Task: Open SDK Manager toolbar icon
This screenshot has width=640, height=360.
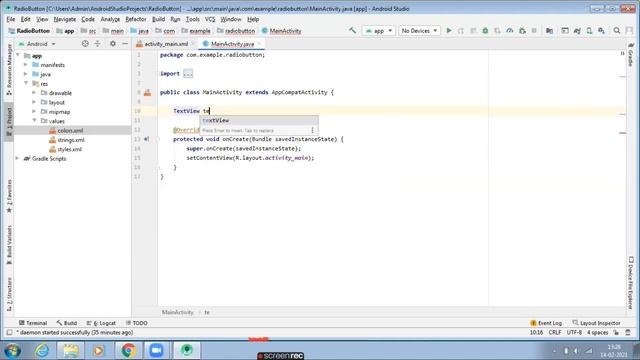Action: (601, 31)
